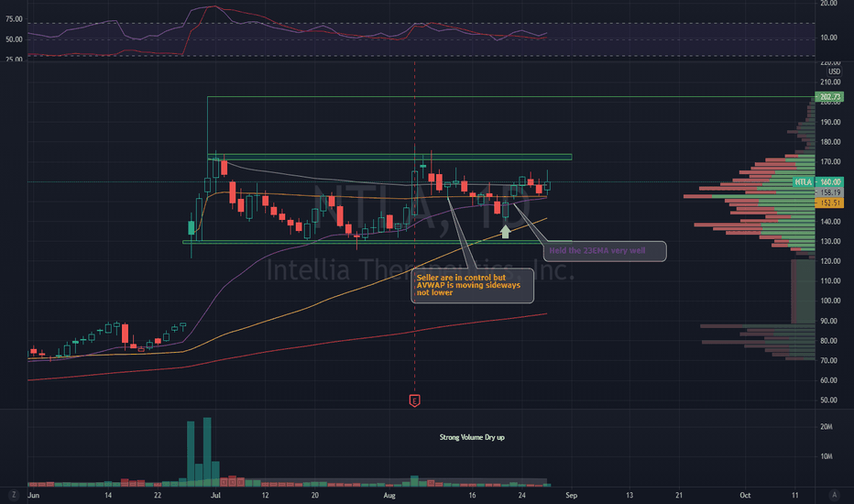854x504 pixels.
Task: Select the grey 158.19 price label
Action: coord(829,192)
